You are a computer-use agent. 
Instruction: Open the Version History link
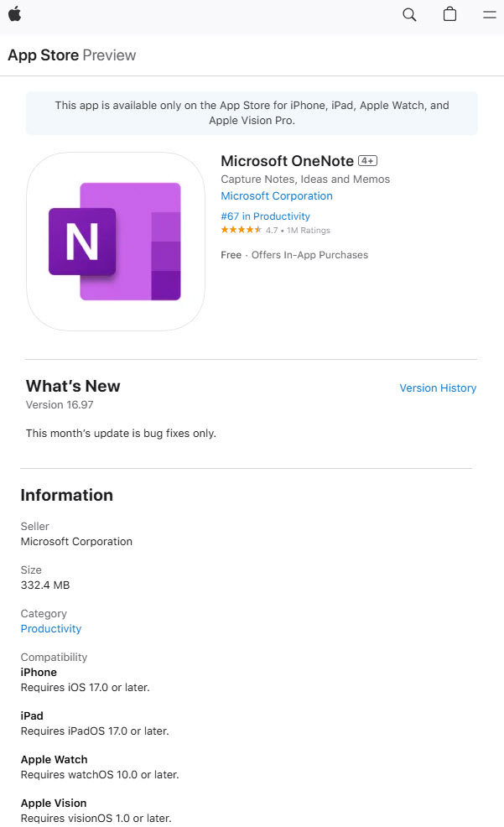point(438,387)
